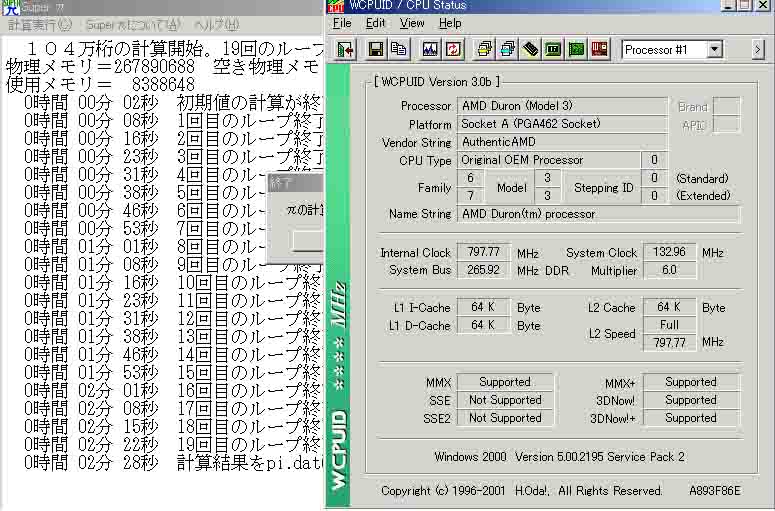Click the SSE2 Not Supported field
The height and width of the screenshot is (511, 775).
coord(505,418)
